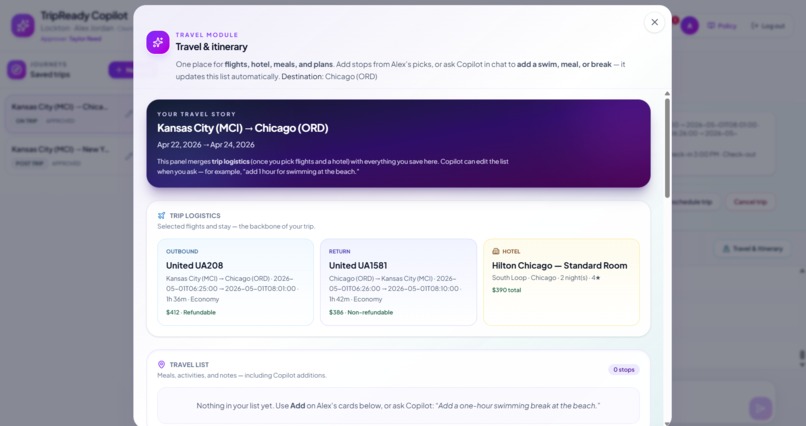The width and height of the screenshot is (806, 426).
Task: Click the airplane icon beside Trip Logistics
Action: coord(161,216)
